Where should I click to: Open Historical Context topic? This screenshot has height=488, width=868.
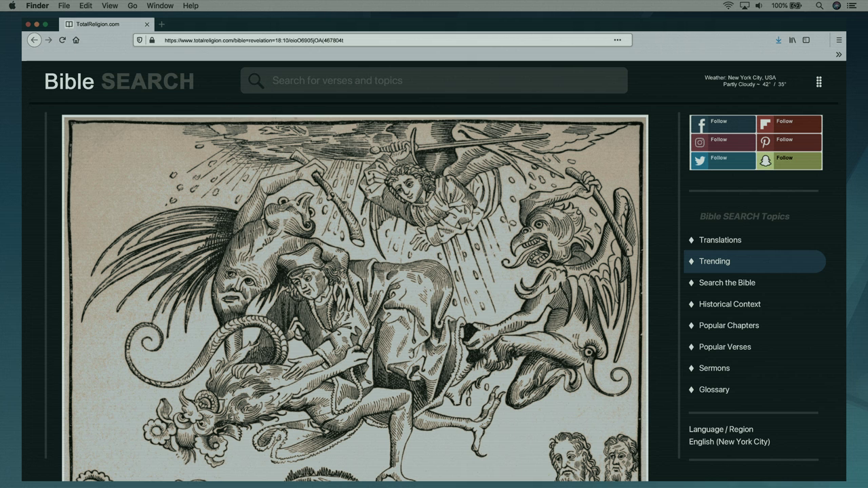click(x=730, y=304)
